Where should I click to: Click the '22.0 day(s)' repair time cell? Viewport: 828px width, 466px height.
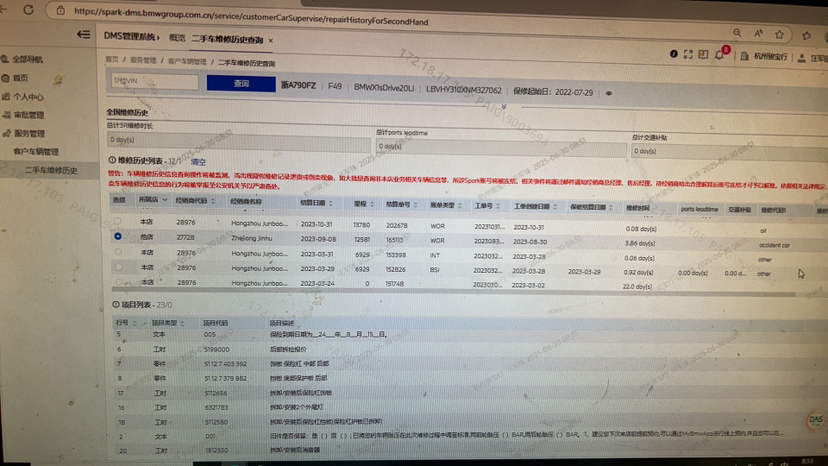tap(637, 286)
